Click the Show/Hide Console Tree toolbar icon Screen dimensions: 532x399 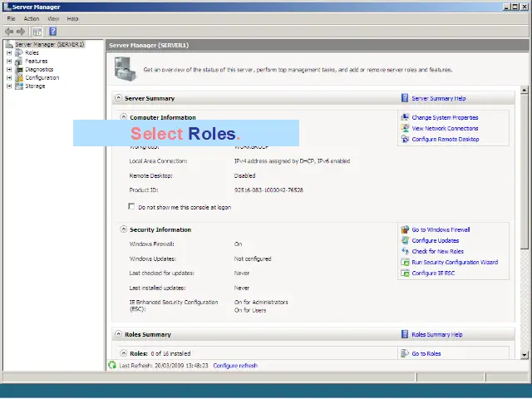pos(37,32)
